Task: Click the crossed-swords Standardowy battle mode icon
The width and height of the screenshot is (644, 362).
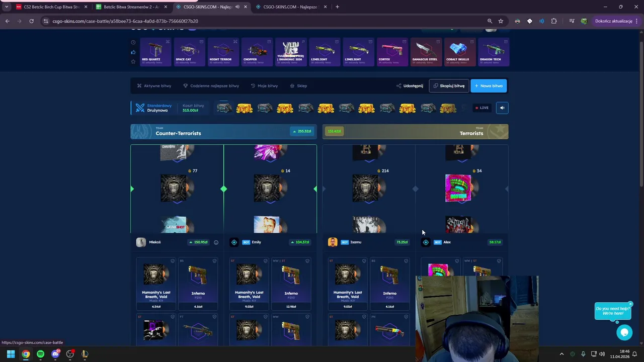Action: coord(140,108)
